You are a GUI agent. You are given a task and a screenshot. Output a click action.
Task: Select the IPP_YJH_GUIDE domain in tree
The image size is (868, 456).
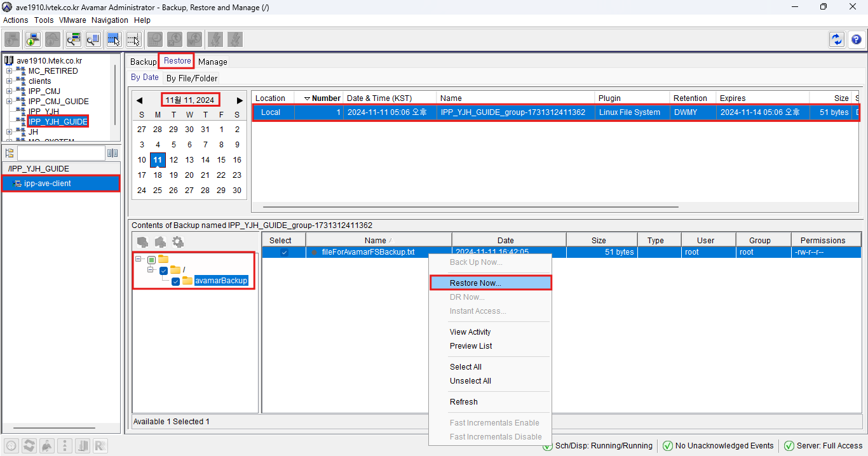click(x=58, y=121)
